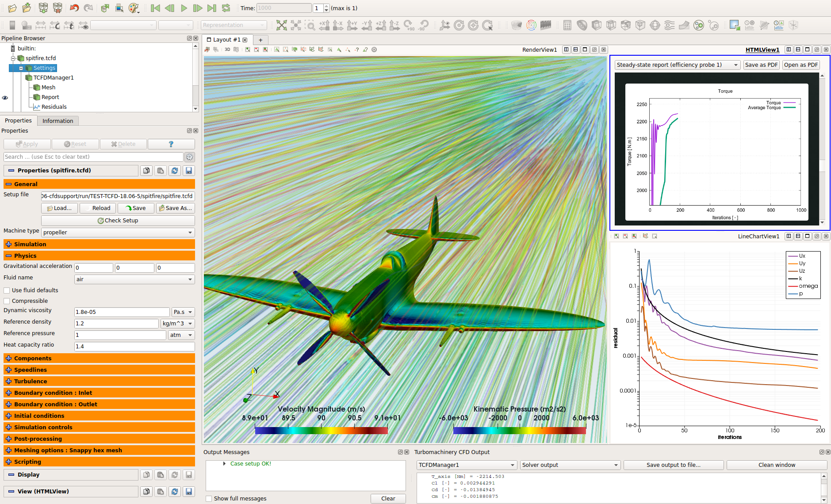The height and width of the screenshot is (504, 831).
Task: Click the Glyph filter icon
Action: pyautogui.click(x=655, y=25)
